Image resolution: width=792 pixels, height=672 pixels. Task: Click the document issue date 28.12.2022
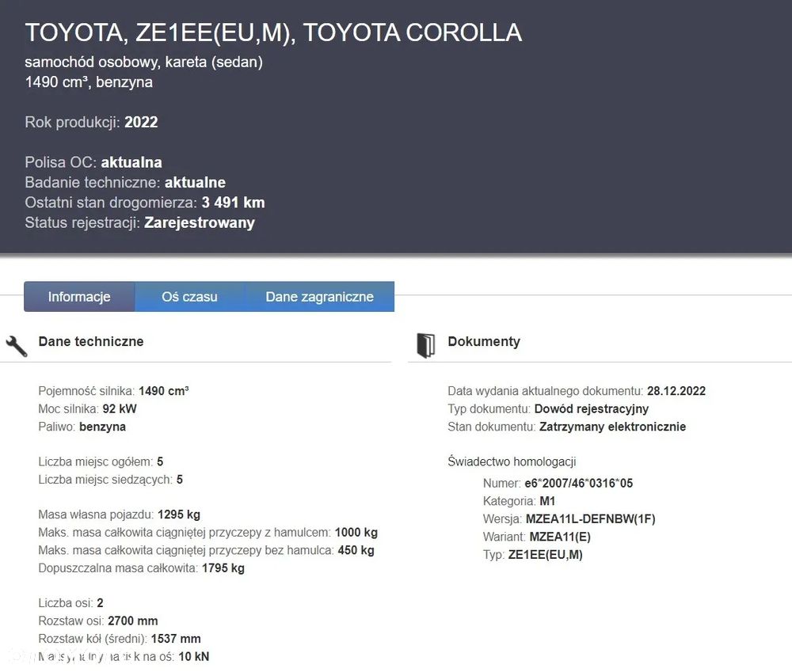676,391
